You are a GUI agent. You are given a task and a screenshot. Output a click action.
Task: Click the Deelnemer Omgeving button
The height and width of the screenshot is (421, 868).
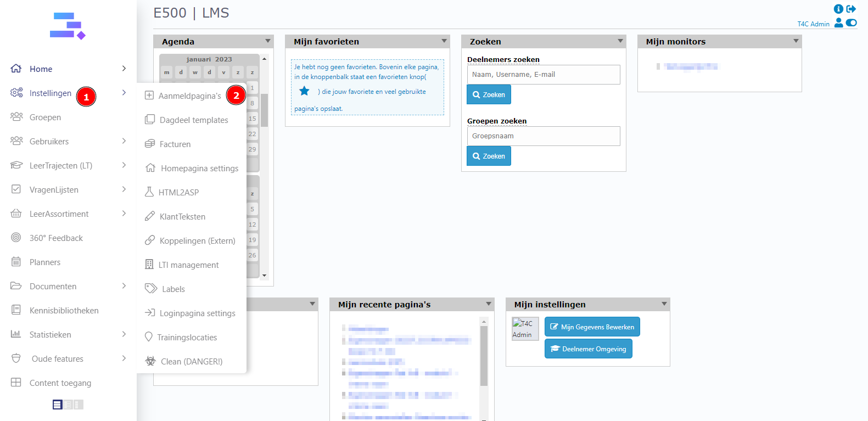point(588,349)
